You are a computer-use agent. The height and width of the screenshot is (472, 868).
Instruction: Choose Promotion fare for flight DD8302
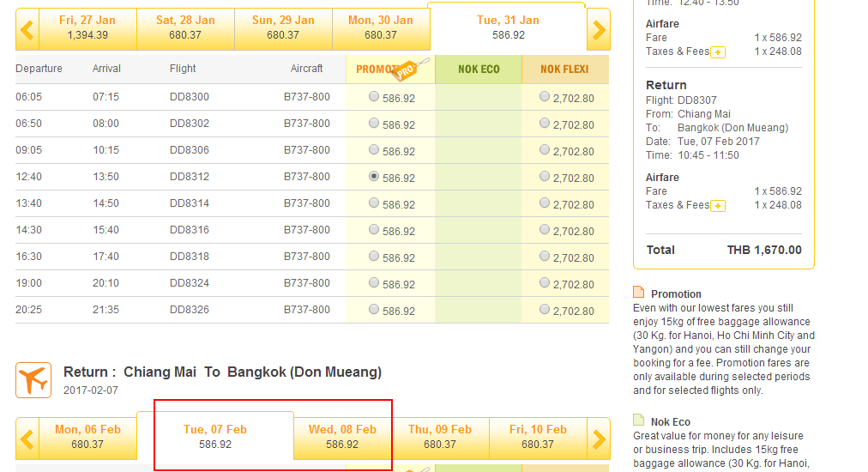tap(374, 123)
